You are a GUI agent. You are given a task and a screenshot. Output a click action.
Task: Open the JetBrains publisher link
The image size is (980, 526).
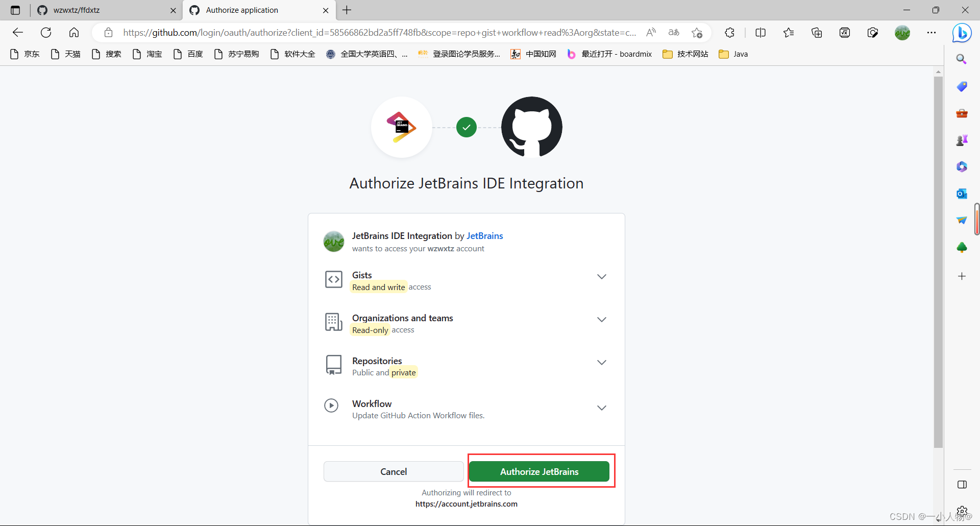(484, 235)
